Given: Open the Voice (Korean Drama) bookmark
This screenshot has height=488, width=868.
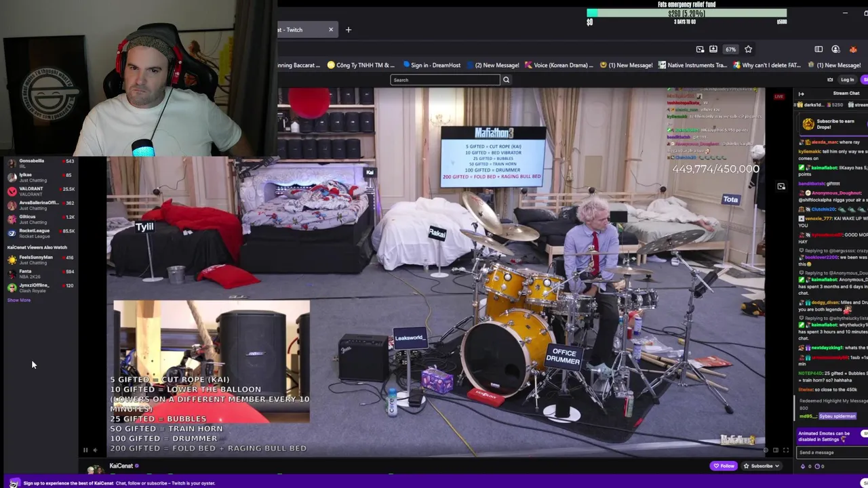Looking at the screenshot, I should point(559,65).
